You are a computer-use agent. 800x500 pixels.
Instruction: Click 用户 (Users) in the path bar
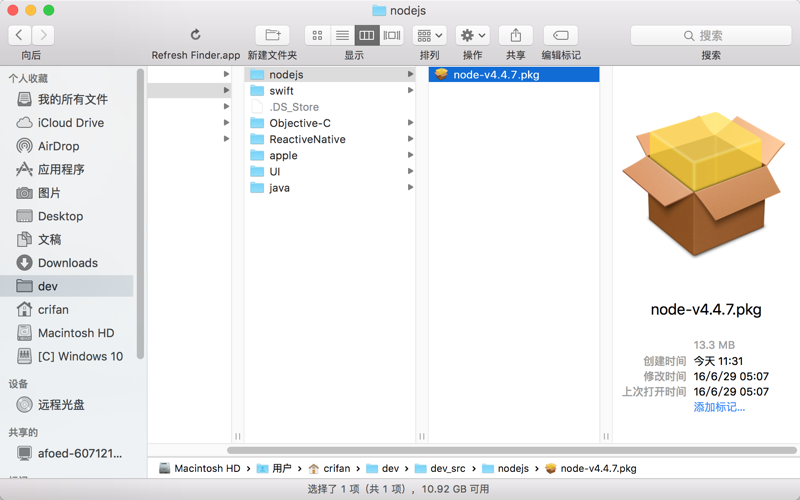[x=274, y=468]
